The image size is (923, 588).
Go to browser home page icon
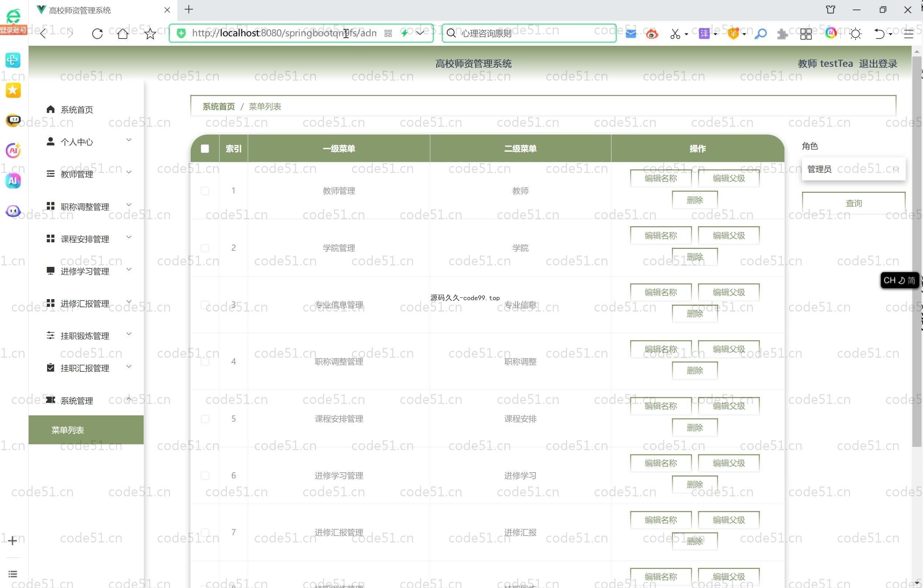tap(123, 34)
